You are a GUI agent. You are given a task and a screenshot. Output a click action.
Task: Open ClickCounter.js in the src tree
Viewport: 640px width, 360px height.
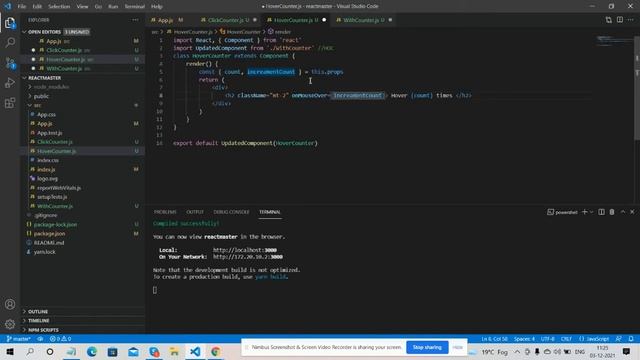55,142
